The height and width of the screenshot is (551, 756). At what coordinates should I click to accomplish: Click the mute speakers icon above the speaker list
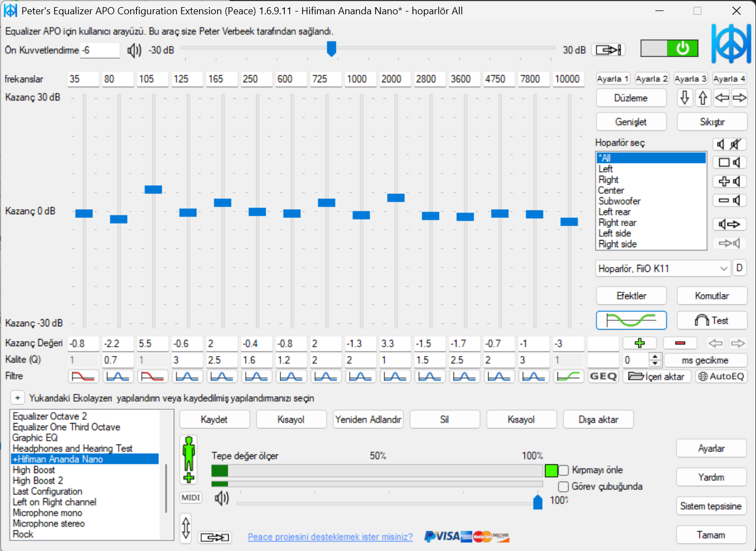click(x=730, y=144)
